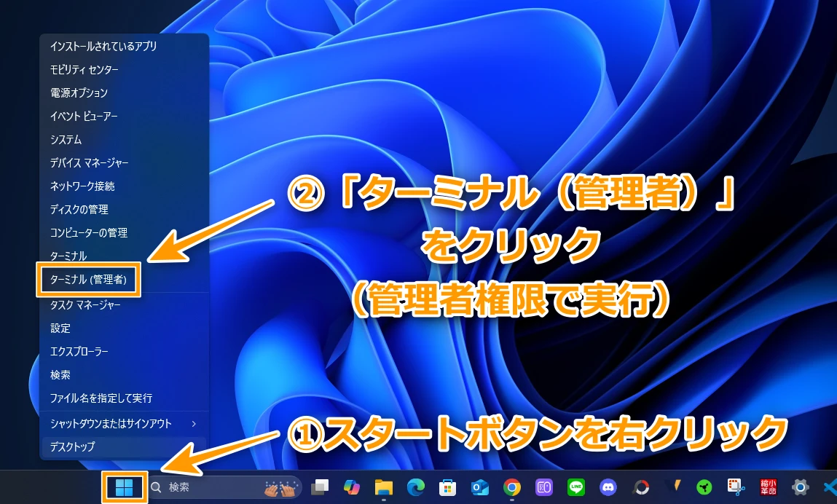837x504 pixels.
Task: Select ファイル名を指定して実行 option
Action: tap(101, 398)
